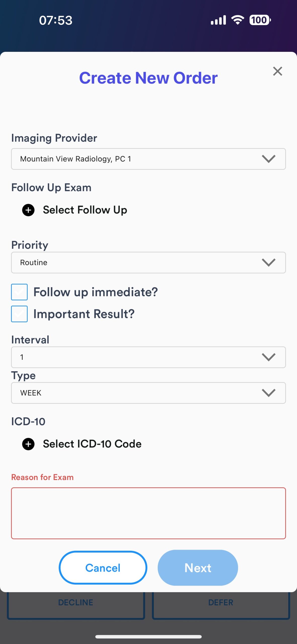Tap the plus icon for Select Follow Up
The image size is (297, 644).
pos(28,210)
